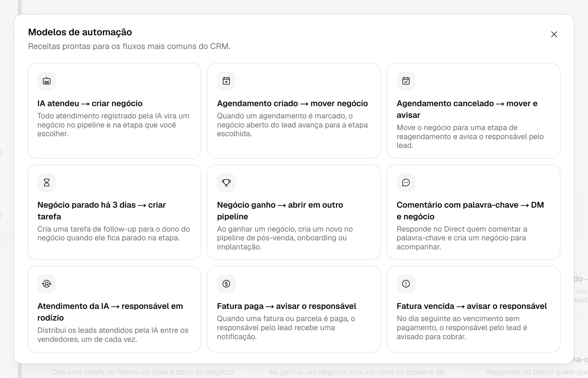Click the alert icon on Fatura vencida card
This screenshot has width=588, height=378.
pyautogui.click(x=406, y=283)
